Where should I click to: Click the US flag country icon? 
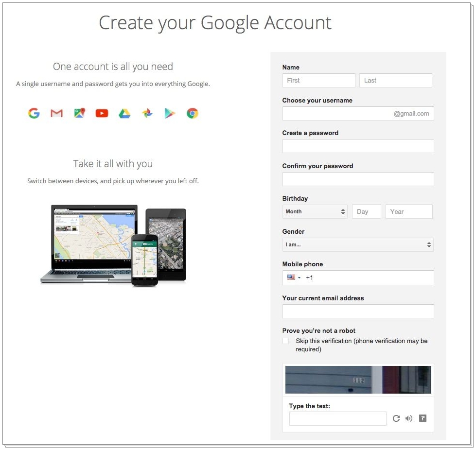pos(291,277)
